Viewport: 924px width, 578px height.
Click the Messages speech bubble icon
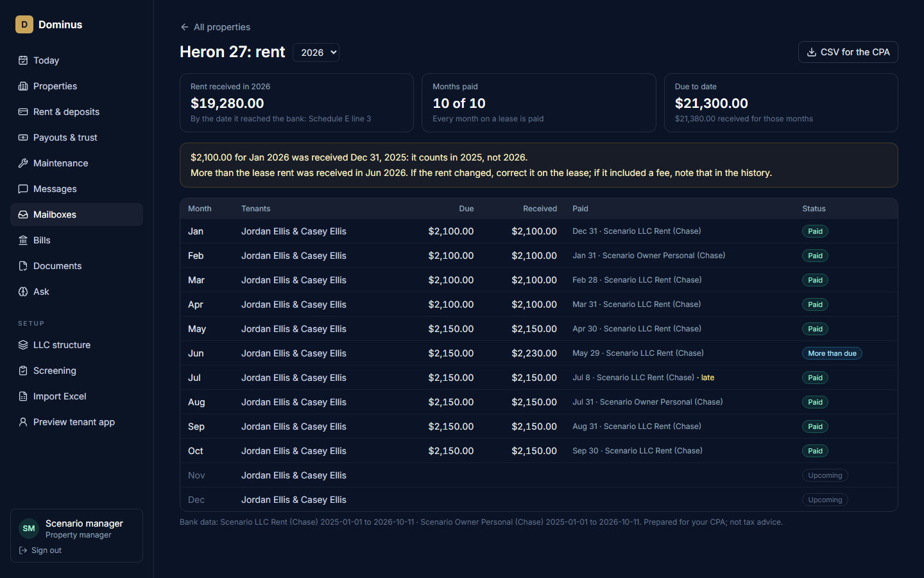[23, 189]
